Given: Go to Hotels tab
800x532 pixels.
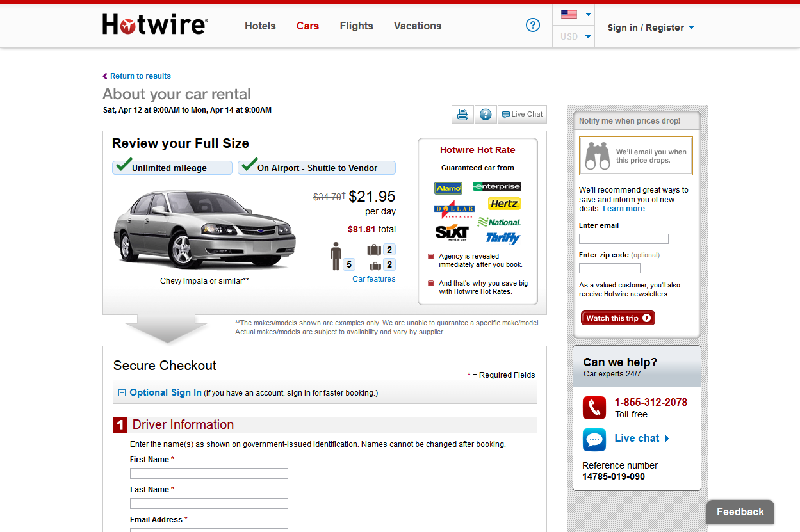Looking at the screenshot, I should 260,26.
